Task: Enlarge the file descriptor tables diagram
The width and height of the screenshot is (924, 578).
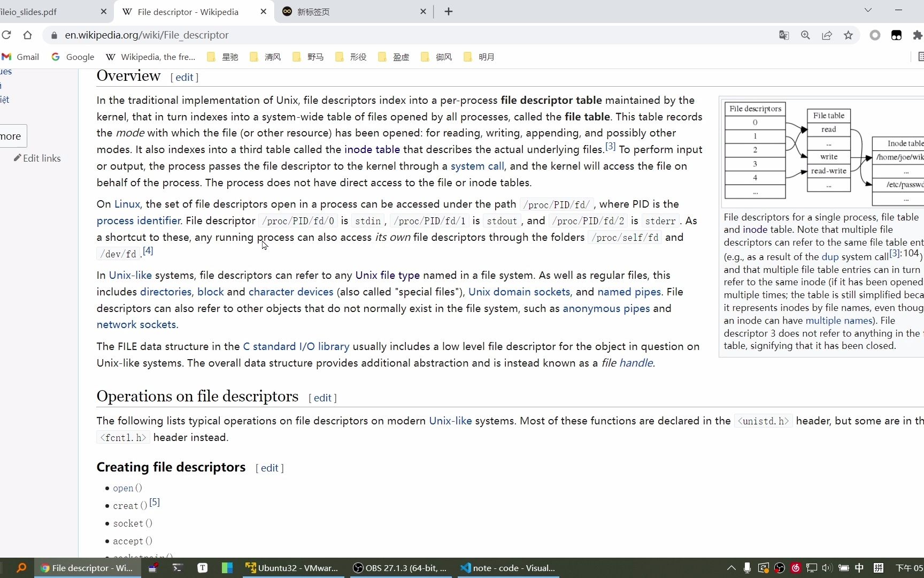Action: point(823,153)
